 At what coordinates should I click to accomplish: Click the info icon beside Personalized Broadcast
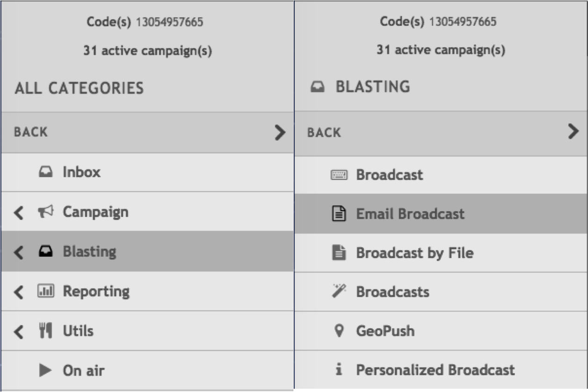(x=339, y=370)
